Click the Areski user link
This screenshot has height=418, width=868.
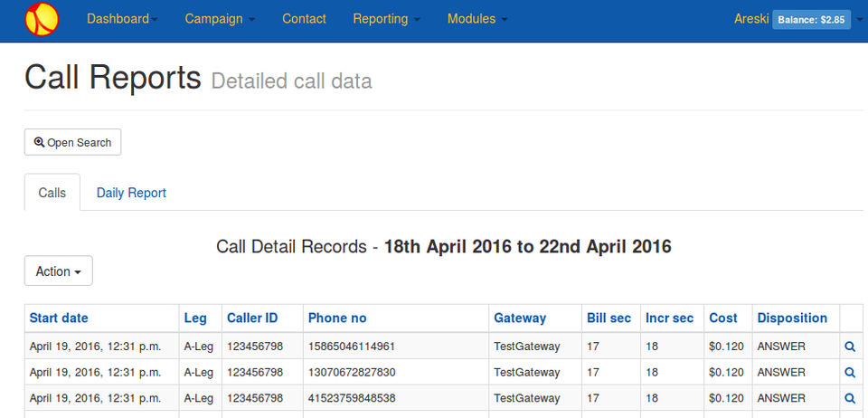751,19
